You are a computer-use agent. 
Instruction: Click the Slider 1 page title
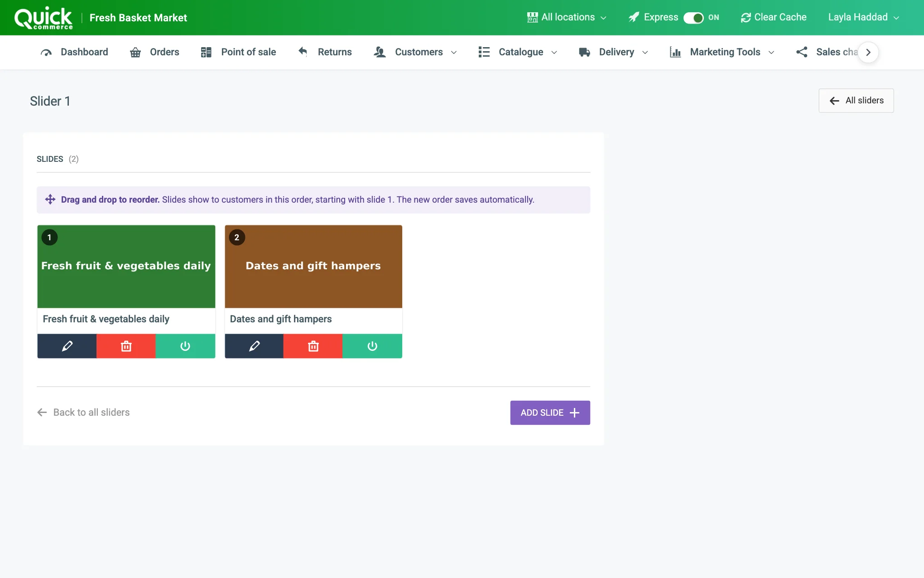50,101
